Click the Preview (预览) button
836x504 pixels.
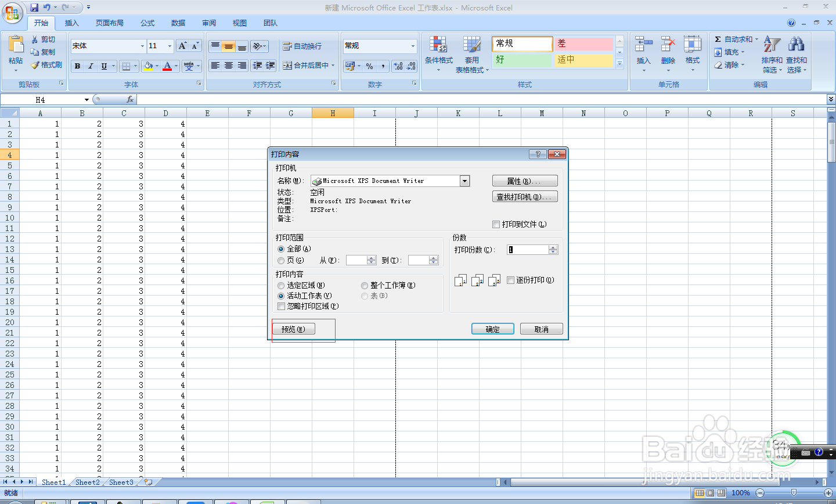[293, 329]
